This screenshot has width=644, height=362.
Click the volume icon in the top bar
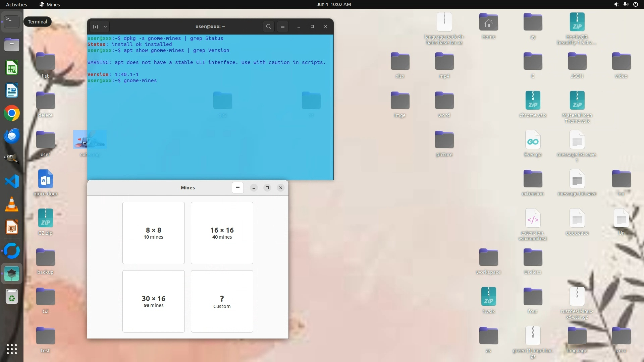coord(616,4)
